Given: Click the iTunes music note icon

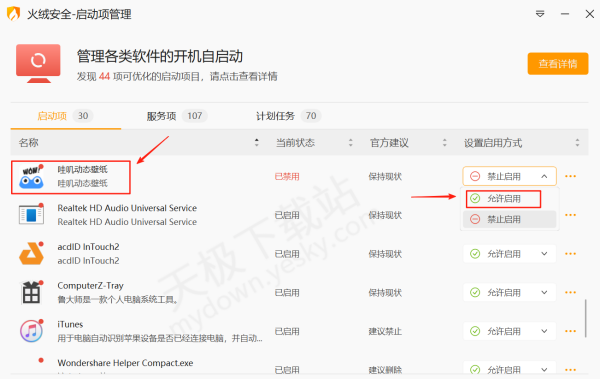Looking at the screenshot, I should (x=31, y=331).
